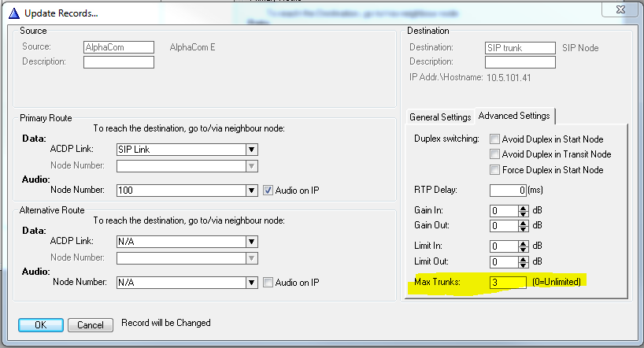The width and height of the screenshot is (644, 348).
Task: Click the Destination field SIP trunk
Action: [520, 48]
